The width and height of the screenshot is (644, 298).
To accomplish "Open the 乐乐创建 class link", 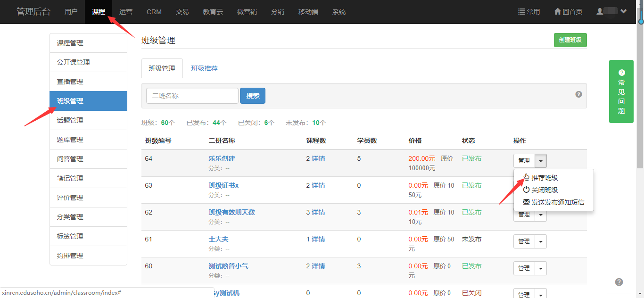I will click(222, 158).
